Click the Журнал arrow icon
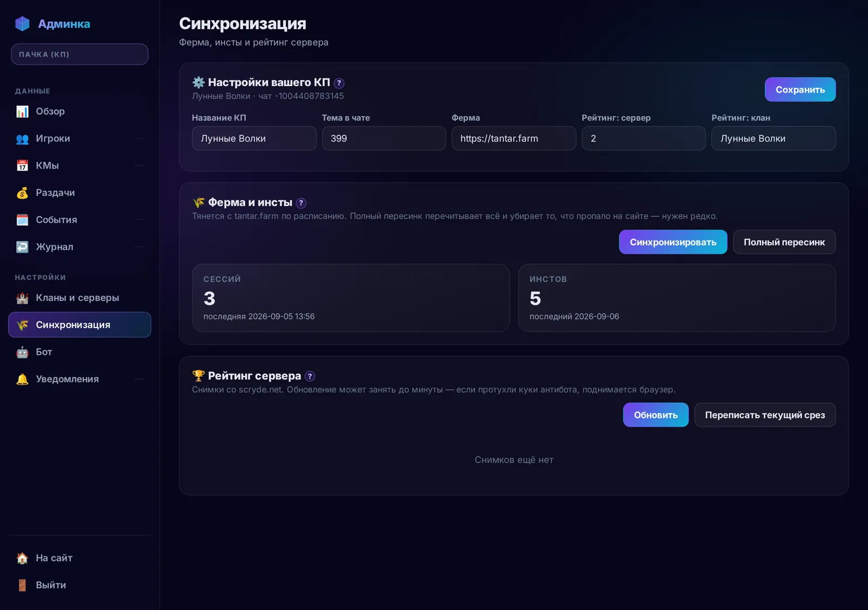 pos(22,247)
